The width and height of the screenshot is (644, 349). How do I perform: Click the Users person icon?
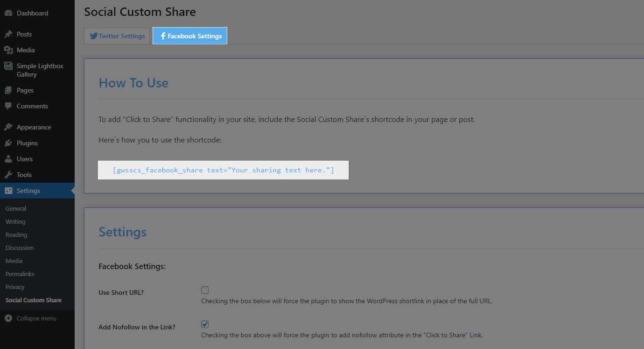(8, 159)
